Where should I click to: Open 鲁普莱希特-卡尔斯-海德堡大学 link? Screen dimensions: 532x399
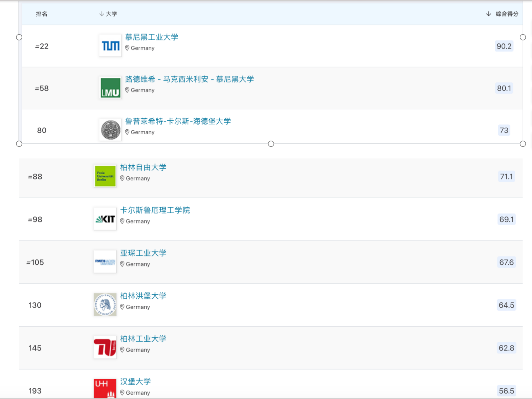(x=178, y=121)
